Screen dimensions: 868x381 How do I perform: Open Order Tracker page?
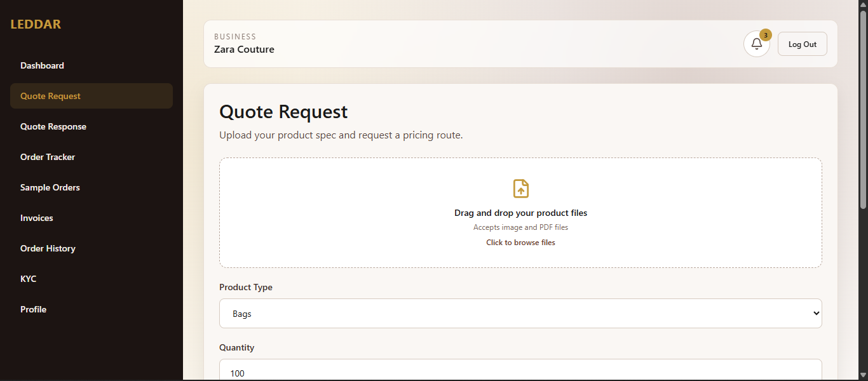(92, 157)
